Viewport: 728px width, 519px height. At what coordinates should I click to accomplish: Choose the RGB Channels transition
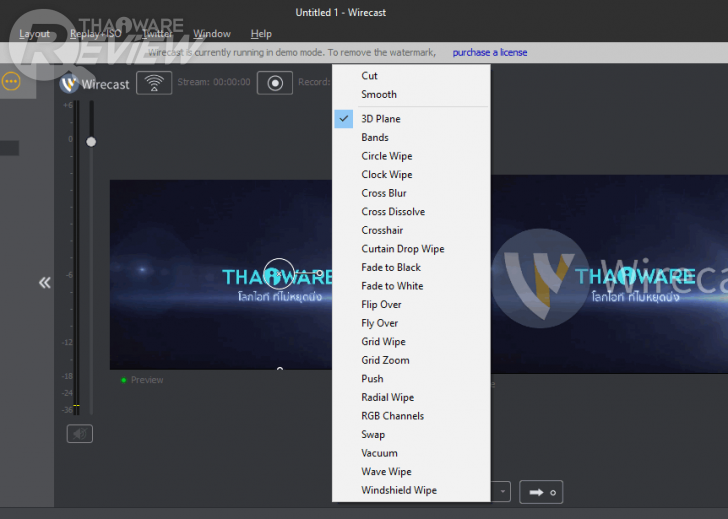tap(411, 416)
